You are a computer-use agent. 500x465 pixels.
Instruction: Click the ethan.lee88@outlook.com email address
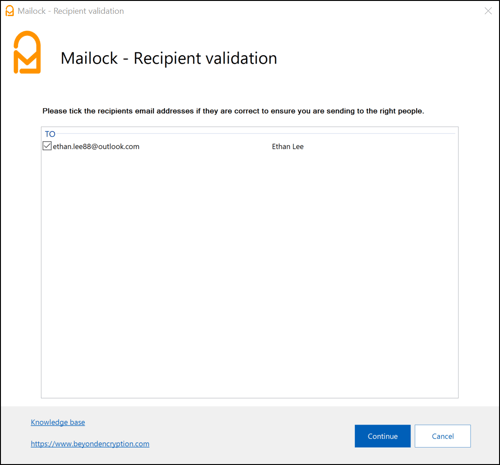coord(96,147)
